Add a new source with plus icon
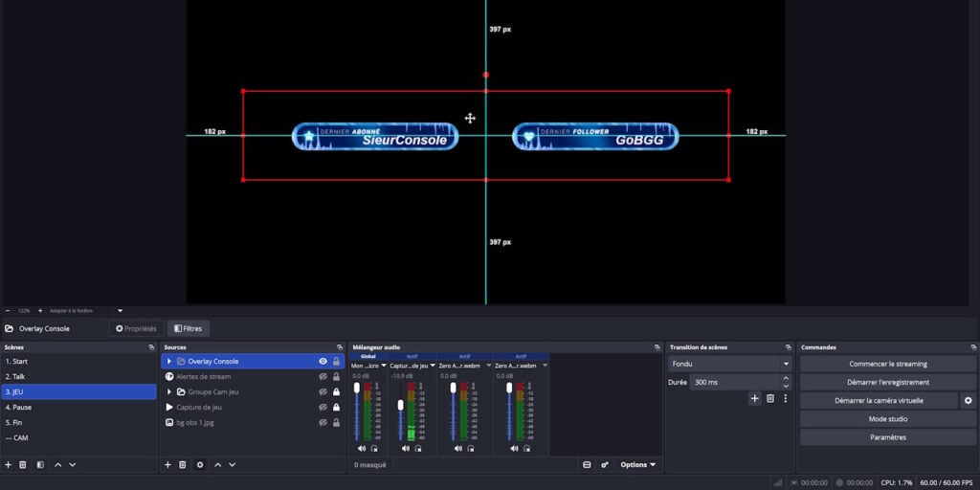Viewport: 980px width, 490px height. click(167, 465)
